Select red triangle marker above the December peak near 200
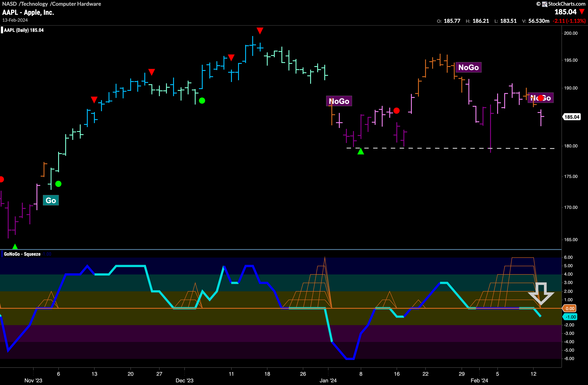The height and width of the screenshot is (385, 588). click(x=260, y=31)
